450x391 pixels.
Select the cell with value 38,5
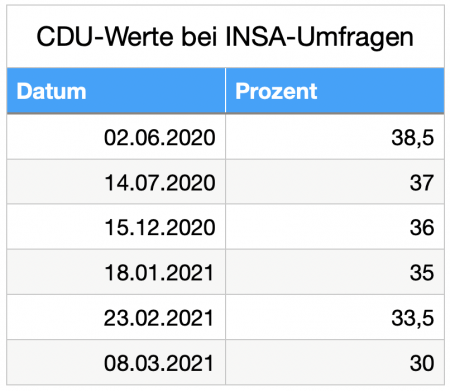[335, 137]
